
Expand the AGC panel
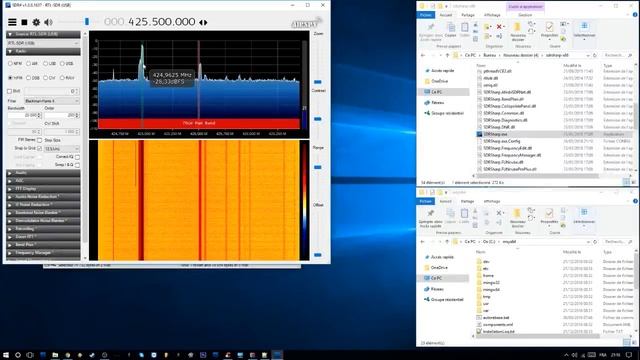click(x=43, y=180)
